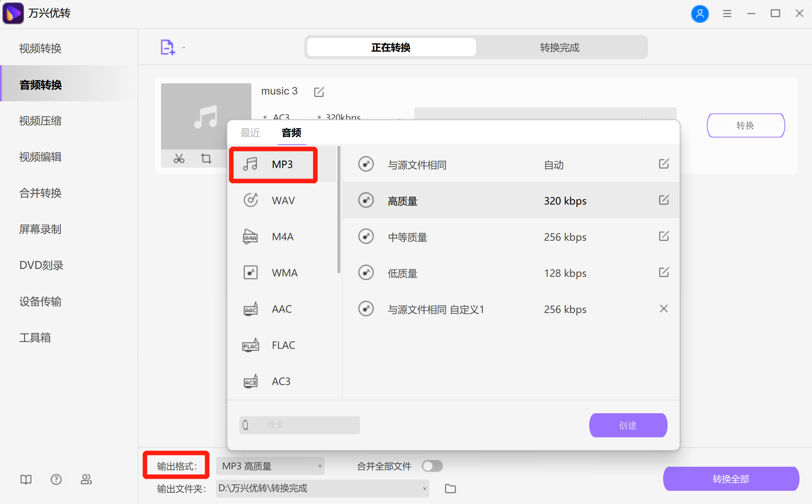Open the add files dropdown arrow
The height and width of the screenshot is (504, 812).
(x=183, y=47)
